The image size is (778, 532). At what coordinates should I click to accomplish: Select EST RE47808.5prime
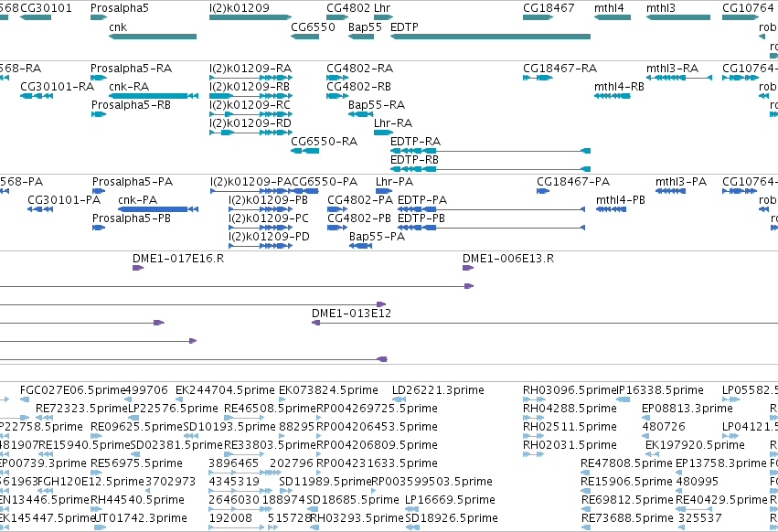coord(626,464)
